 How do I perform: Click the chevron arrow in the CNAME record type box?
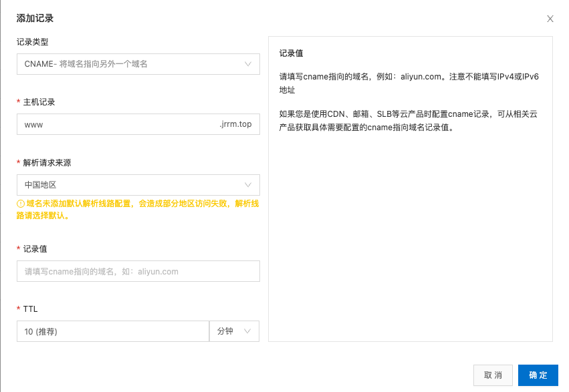(x=248, y=64)
